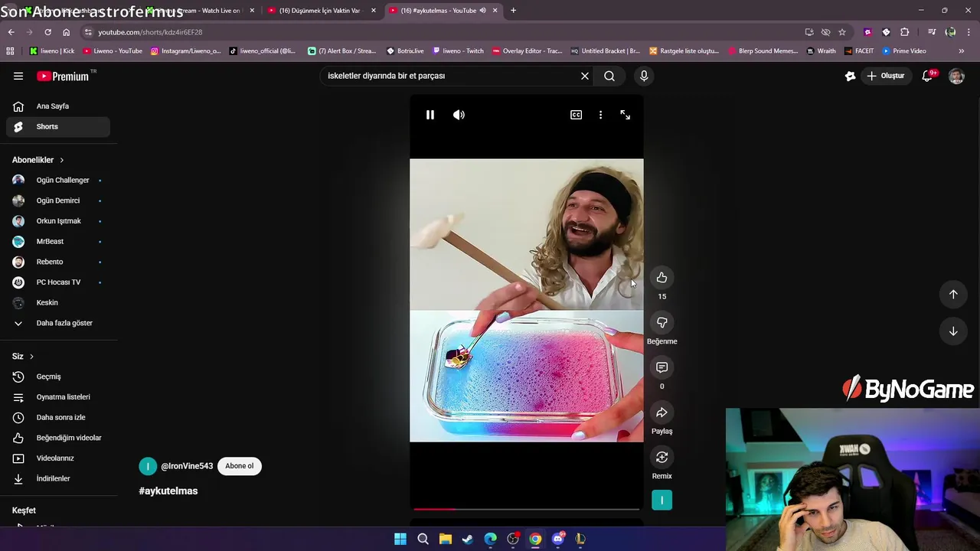Screen dimensions: 980x551
Task: Mute the Short's volume
Action: click(459, 115)
